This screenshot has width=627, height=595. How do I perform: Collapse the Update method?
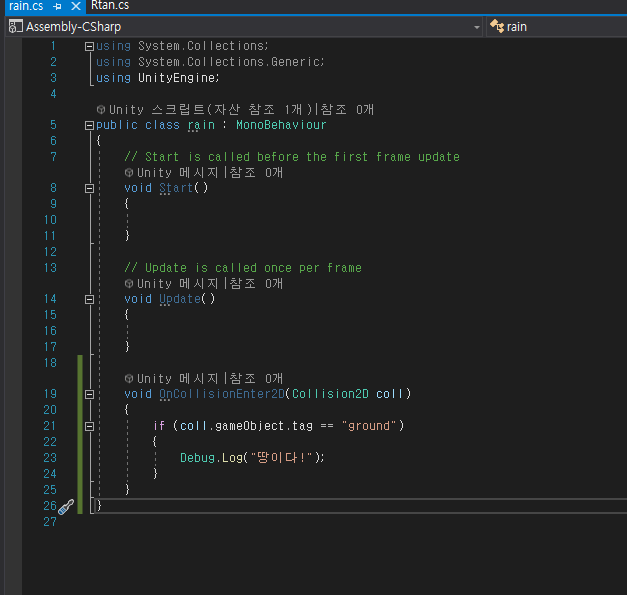click(x=89, y=299)
